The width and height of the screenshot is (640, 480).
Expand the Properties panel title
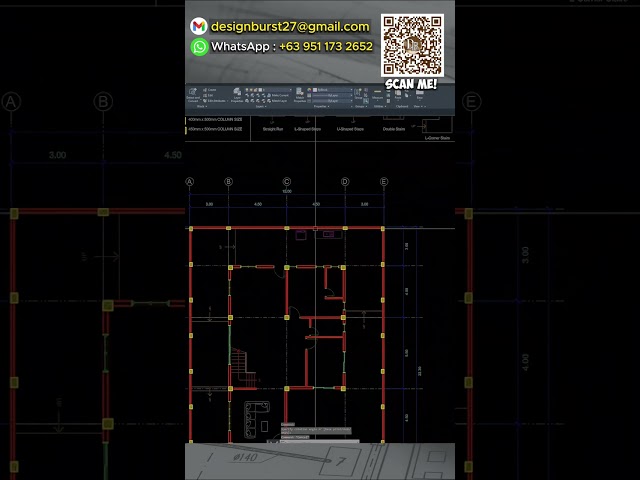pyautogui.click(x=321, y=107)
